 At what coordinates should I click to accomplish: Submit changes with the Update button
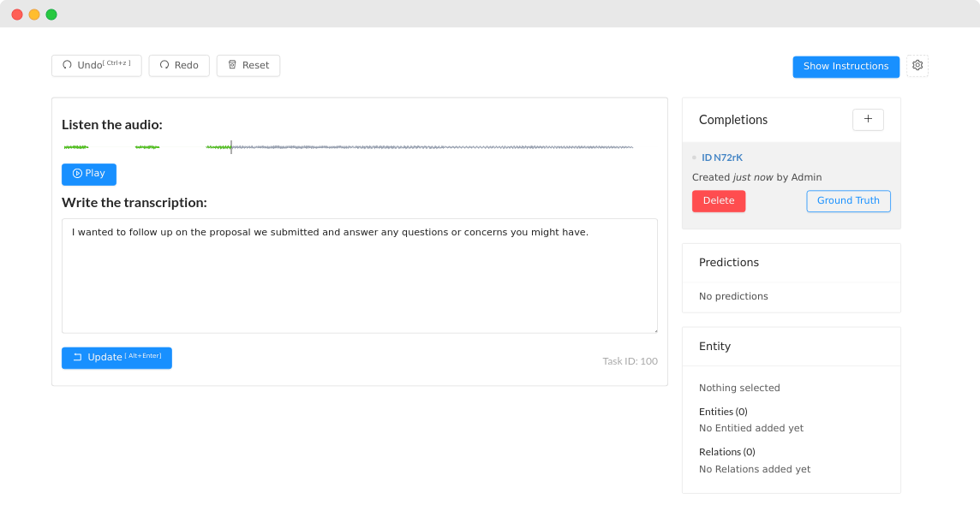point(117,358)
